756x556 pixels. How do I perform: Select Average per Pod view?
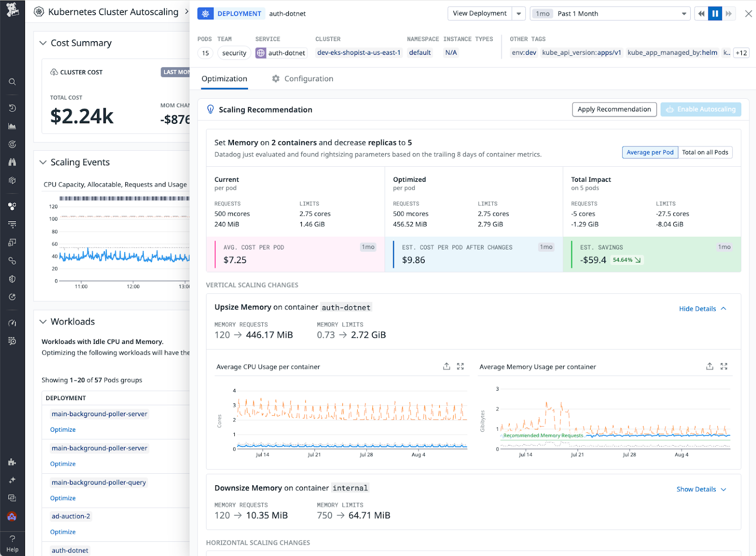[650, 152]
